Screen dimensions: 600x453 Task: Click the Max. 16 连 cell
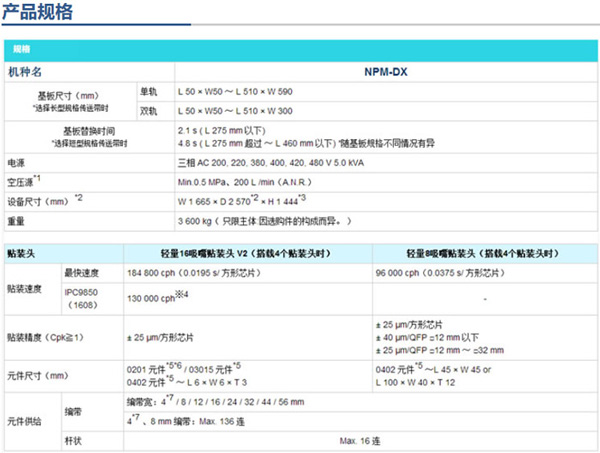(362, 439)
